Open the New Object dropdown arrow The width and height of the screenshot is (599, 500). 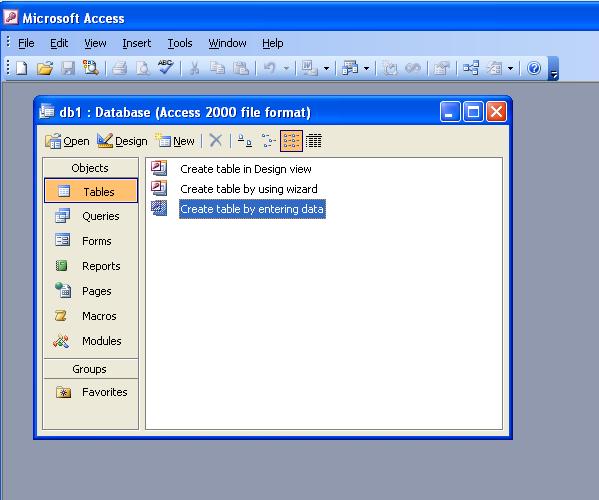pyautogui.click(x=511, y=69)
